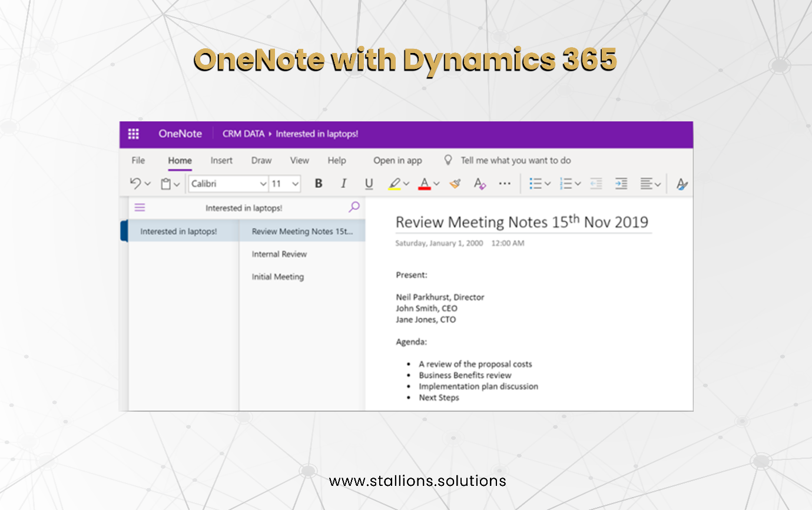Select the Format Painter tool

[455, 184]
